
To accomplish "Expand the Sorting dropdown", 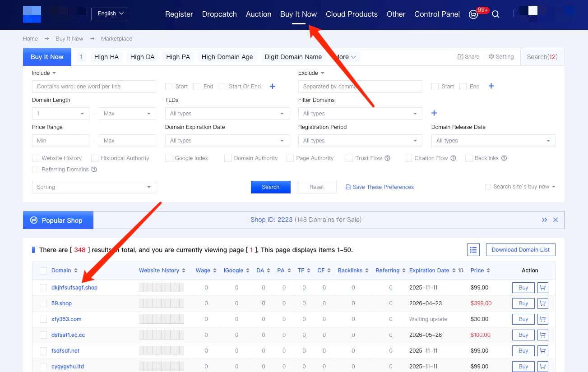I will (x=93, y=187).
